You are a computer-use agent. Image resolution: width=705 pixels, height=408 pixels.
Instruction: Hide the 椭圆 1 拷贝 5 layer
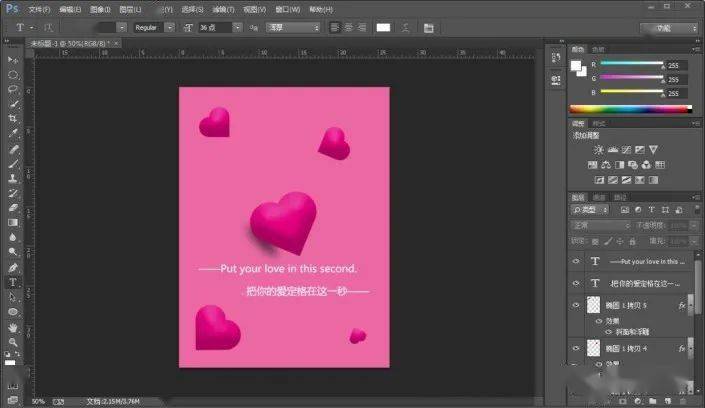point(575,305)
